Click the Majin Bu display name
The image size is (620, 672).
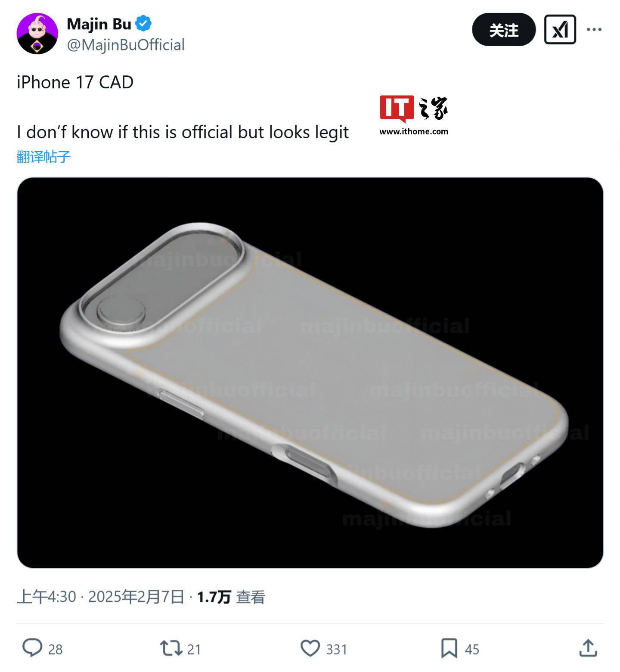[99, 24]
